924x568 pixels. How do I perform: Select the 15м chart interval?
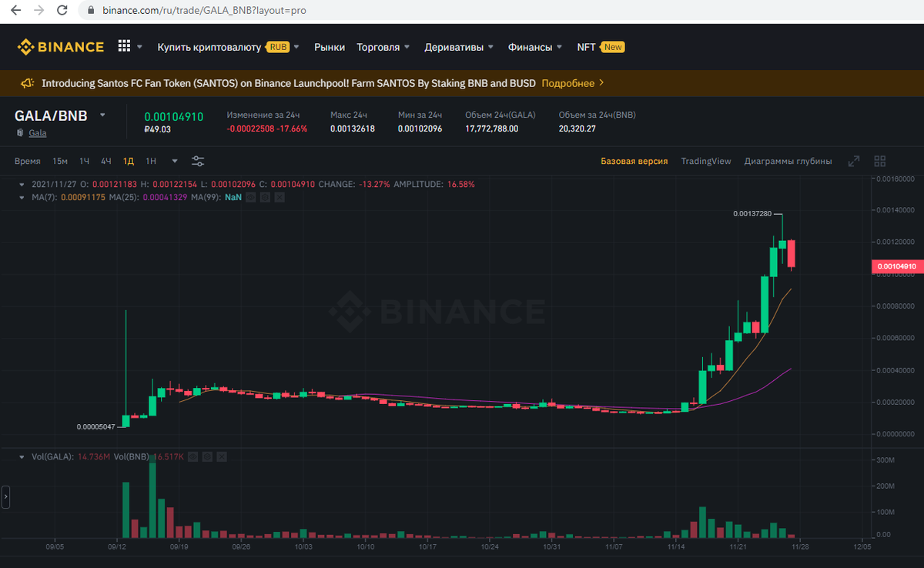60,161
